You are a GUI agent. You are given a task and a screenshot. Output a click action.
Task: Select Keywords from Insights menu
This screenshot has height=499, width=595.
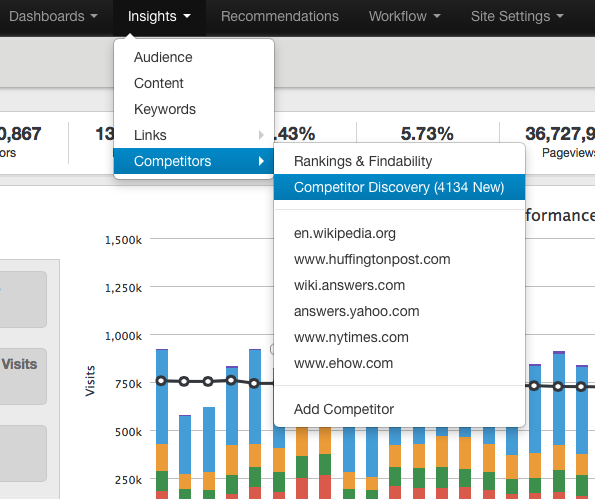pyautogui.click(x=194, y=109)
